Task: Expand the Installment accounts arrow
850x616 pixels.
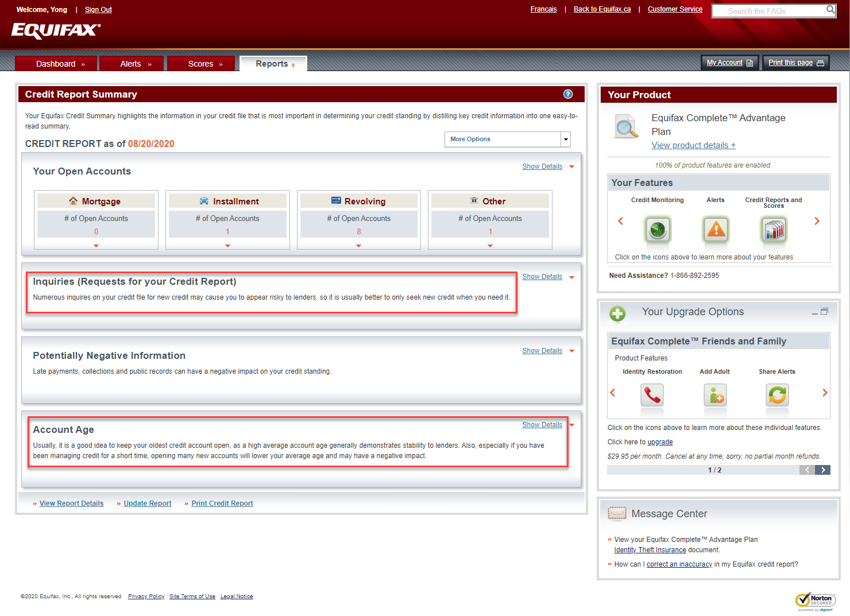Action: point(227,246)
